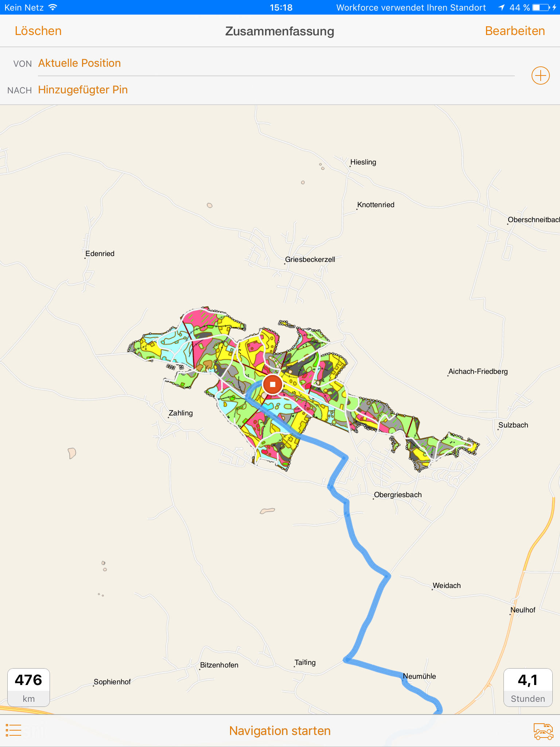Tap the Oberschneitbach map label
The height and width of the screenshot is (747, 560).
[x=534, y=220]
